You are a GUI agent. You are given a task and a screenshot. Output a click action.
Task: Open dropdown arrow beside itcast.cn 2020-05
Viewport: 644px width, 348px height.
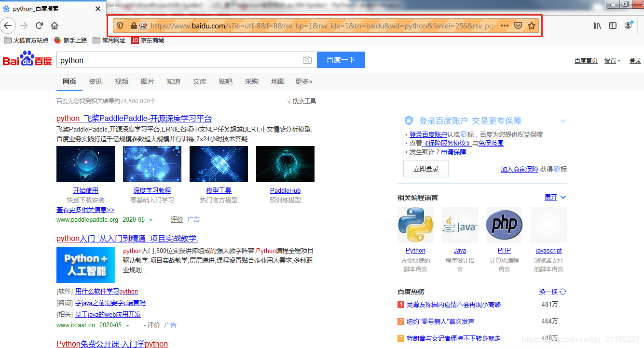coord(127,325)
